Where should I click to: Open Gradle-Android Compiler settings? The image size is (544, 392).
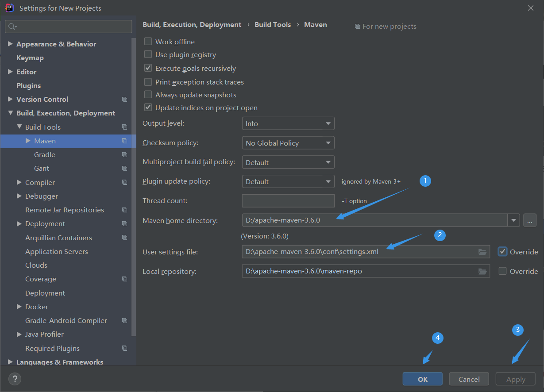tap(66, 321)
